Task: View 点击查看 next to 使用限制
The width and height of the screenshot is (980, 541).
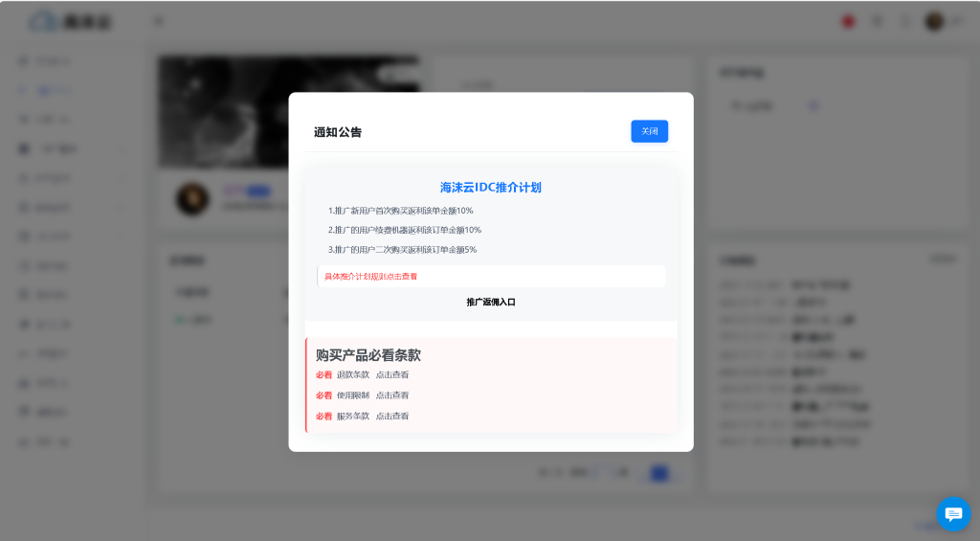Action: point(391,395)
